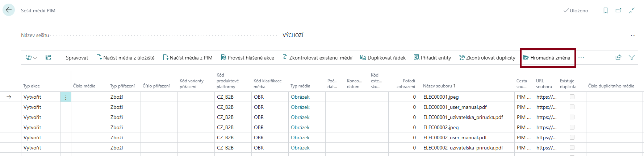This screenshot has height=156, width=644.
Task: Click the collapse page arrows icon
Action: click(632, 11)
